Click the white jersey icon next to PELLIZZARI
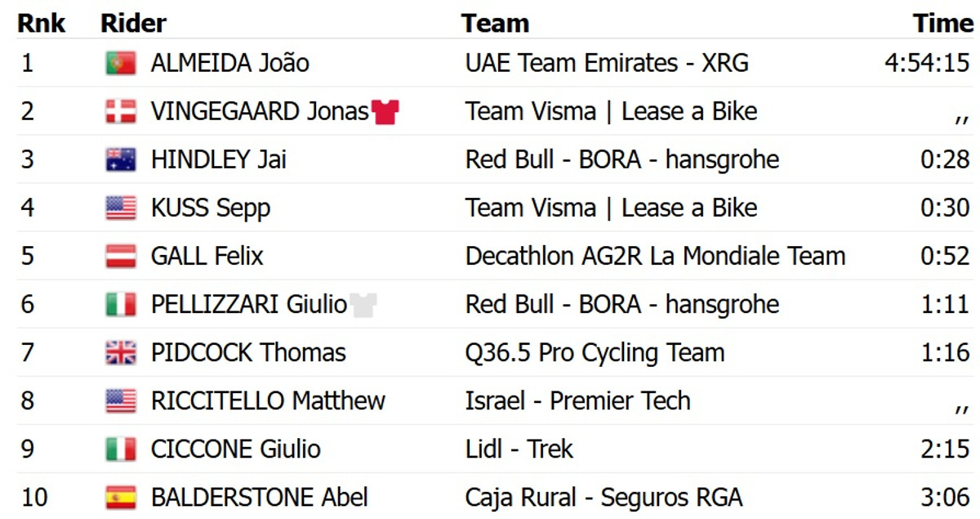The width and height of the screenshot is (980, 519). click(363, 305)
